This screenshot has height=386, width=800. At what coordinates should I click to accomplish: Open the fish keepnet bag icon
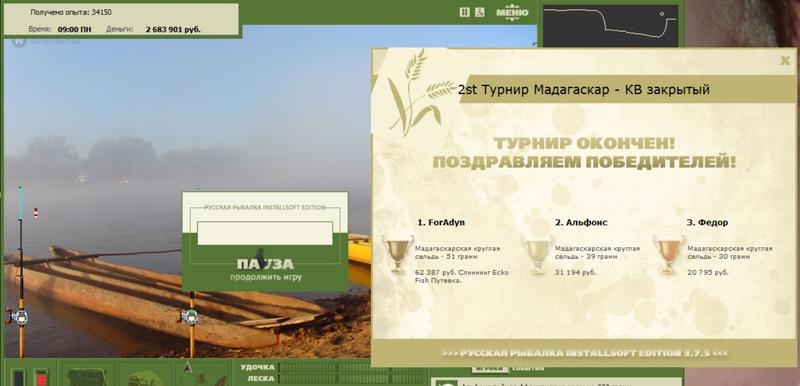145,378
